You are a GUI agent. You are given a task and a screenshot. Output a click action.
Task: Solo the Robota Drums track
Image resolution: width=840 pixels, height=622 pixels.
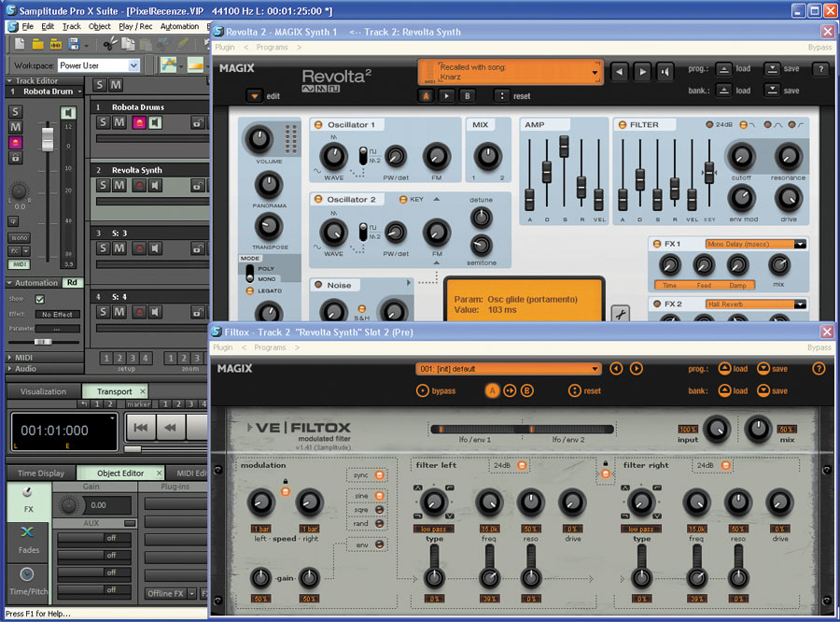[x=104, y=122]
